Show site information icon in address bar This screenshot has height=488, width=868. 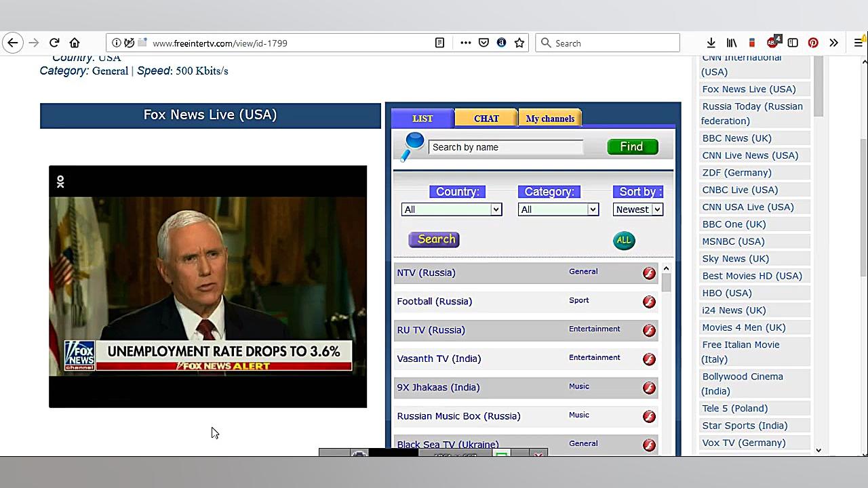(x=117, y=43)
